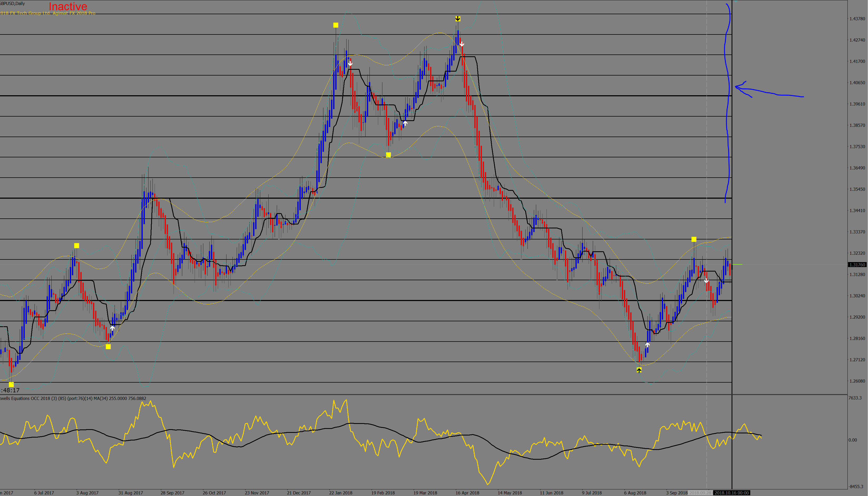Select the yellow square at the March 2018 low
868x496 pixels.
(x=388, y=155)
